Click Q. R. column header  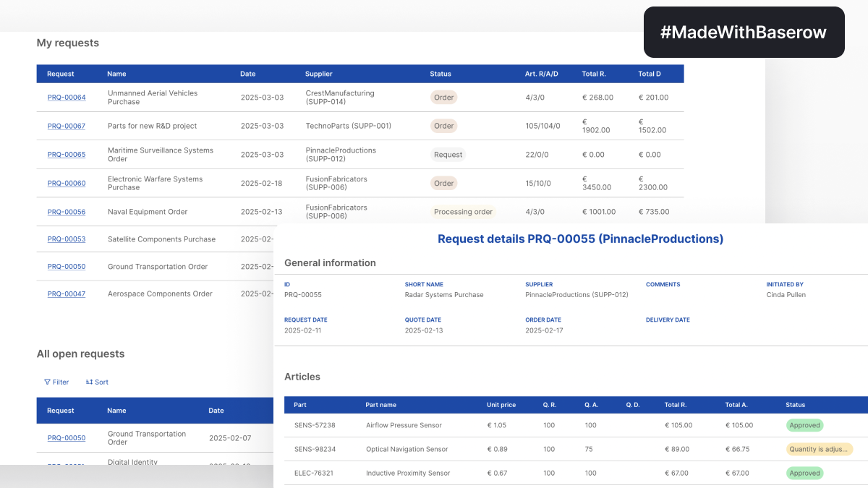point(549,405)
